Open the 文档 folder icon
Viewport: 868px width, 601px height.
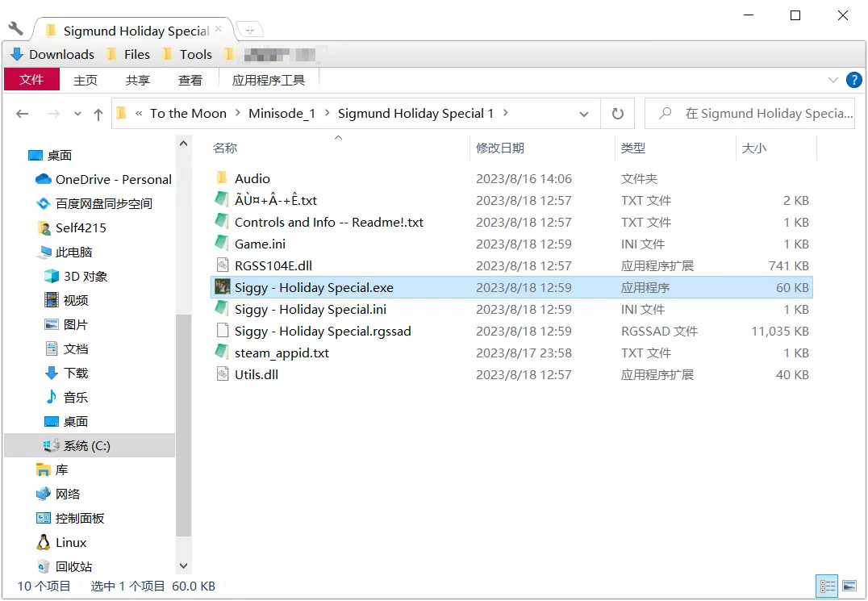tap(52, 348)
